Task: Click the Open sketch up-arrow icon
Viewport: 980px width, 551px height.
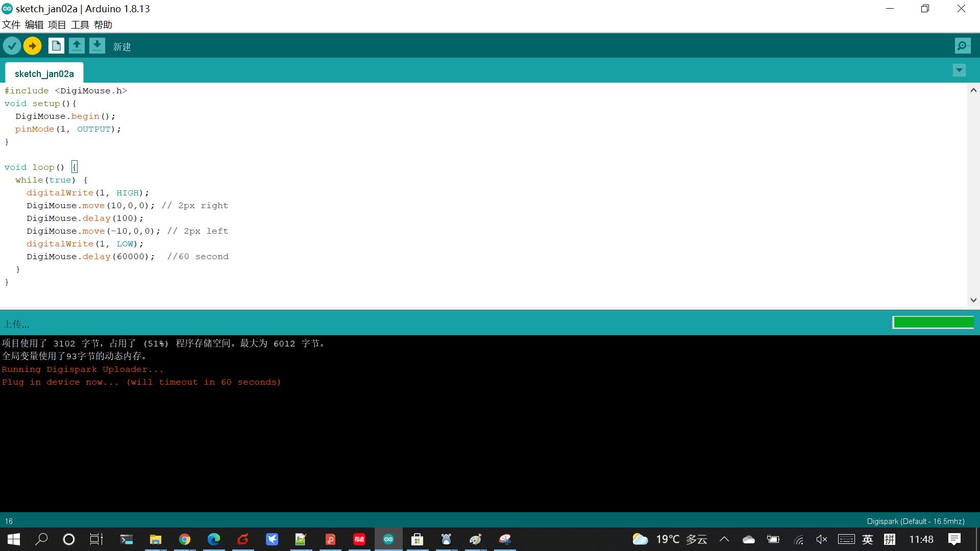Action: click(77, 46)
